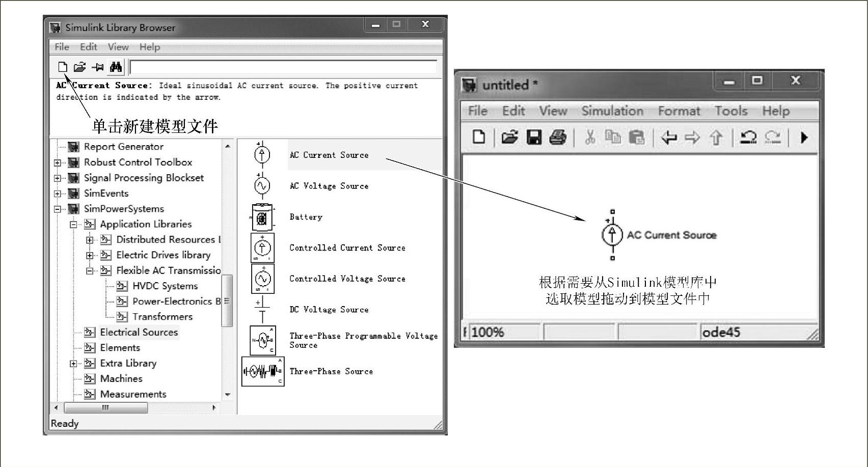Open the File menu in Library Browser

(62, 47)
